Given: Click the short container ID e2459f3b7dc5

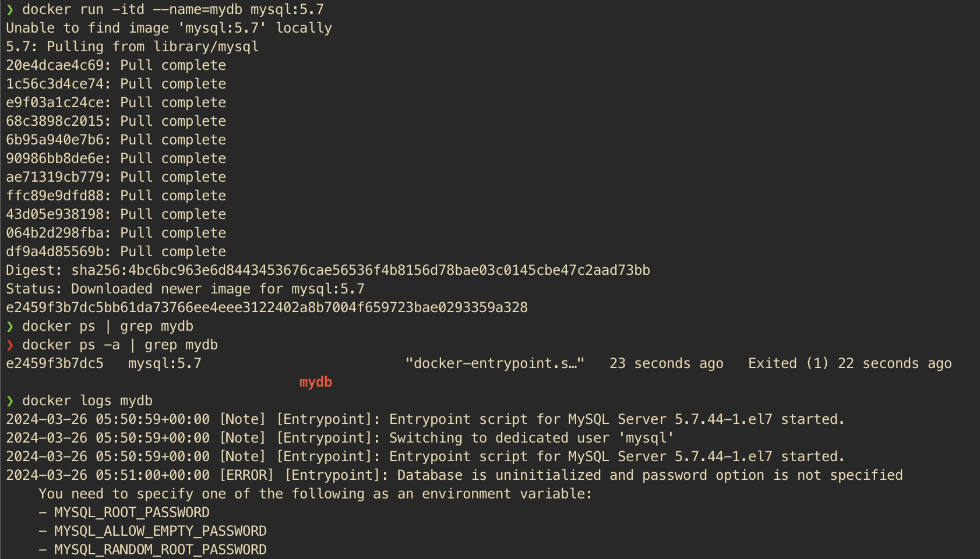Looking at the screenshot, I should click(55, 364).
